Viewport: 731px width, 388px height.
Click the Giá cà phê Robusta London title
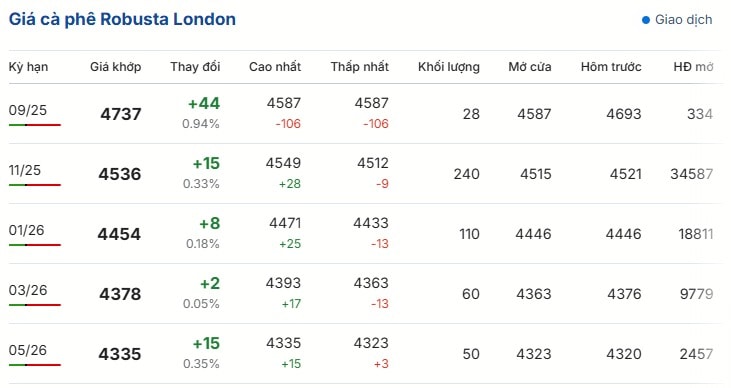point(122,20)
